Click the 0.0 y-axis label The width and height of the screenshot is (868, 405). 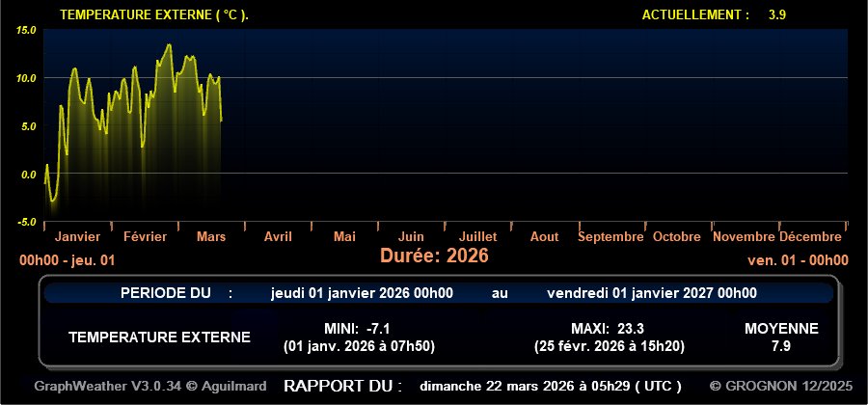tap(26, 175)
